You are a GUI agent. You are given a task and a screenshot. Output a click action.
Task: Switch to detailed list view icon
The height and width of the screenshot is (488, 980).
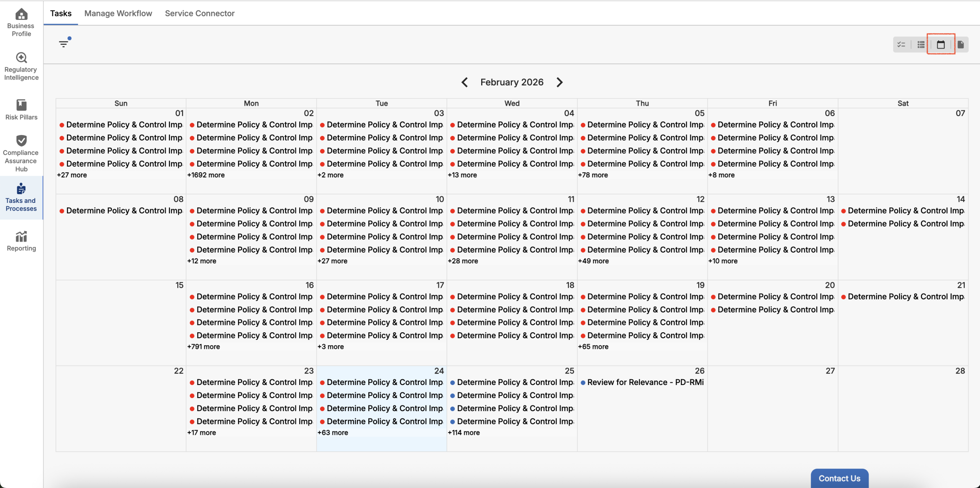pyautogui.click(x=921, y=45)
